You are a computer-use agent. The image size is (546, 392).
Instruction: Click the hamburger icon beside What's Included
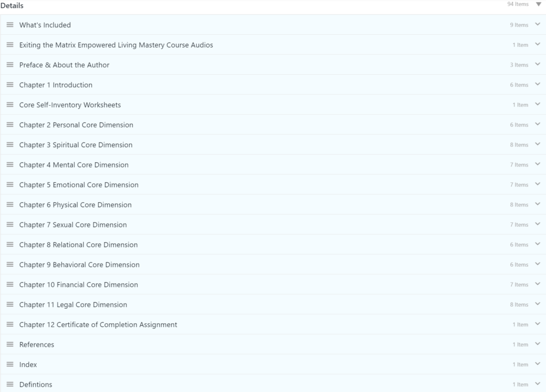(x=10, y=25)
